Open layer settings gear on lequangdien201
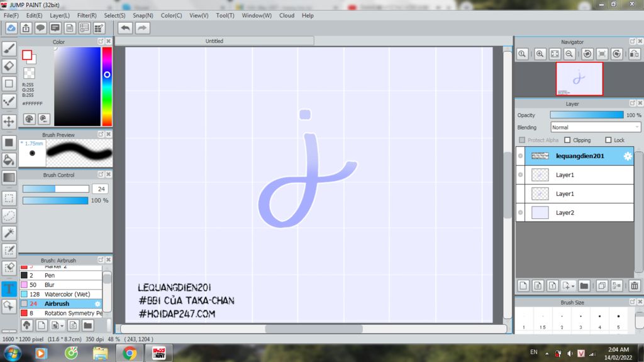644x362 pixels. (628, 156)
